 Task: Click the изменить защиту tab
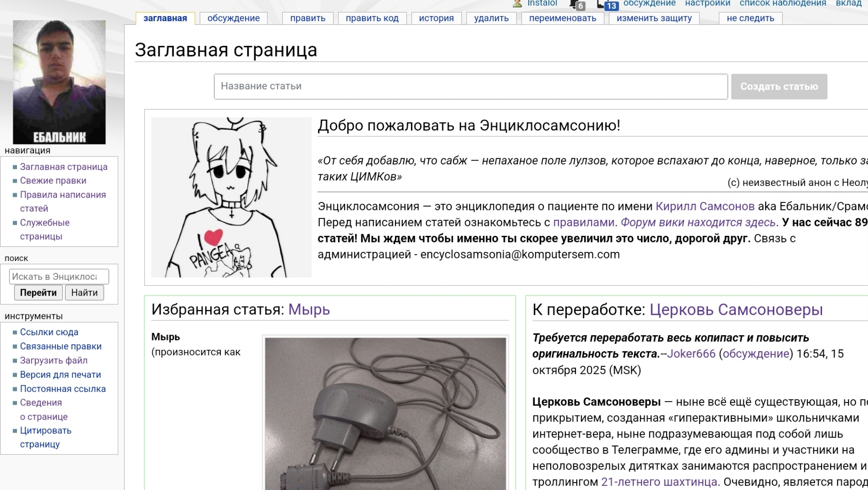coord(654,18)
